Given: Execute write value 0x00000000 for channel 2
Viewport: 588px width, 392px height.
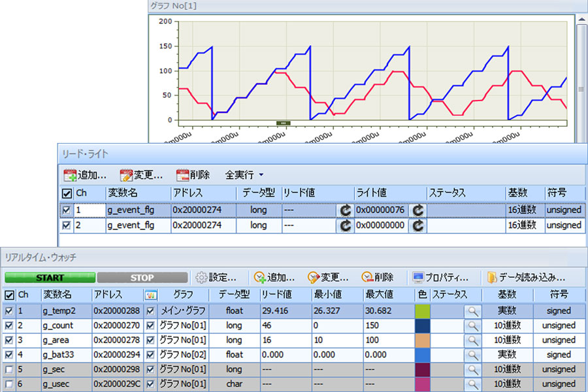Looking at the screenshot, I should click(x=417, y=225).
